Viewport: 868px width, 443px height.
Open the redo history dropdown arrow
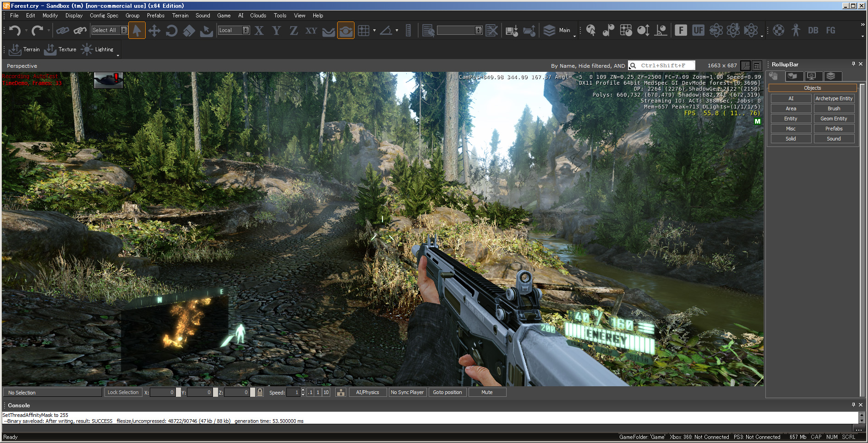tap(48, 31)
